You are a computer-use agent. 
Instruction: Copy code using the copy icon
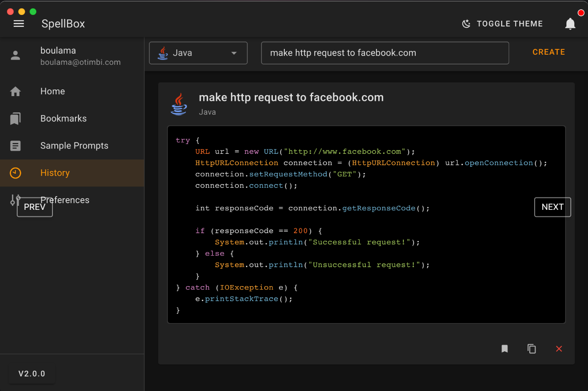pos(532,349)
